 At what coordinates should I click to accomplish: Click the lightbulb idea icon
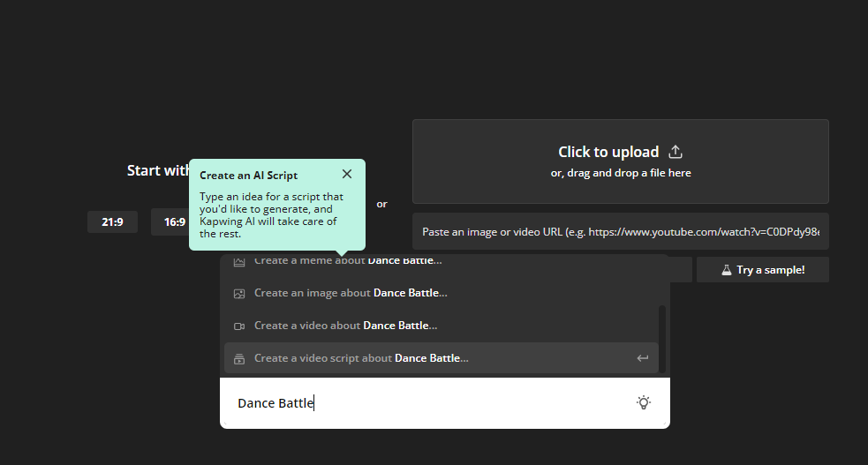coord(644,402)
